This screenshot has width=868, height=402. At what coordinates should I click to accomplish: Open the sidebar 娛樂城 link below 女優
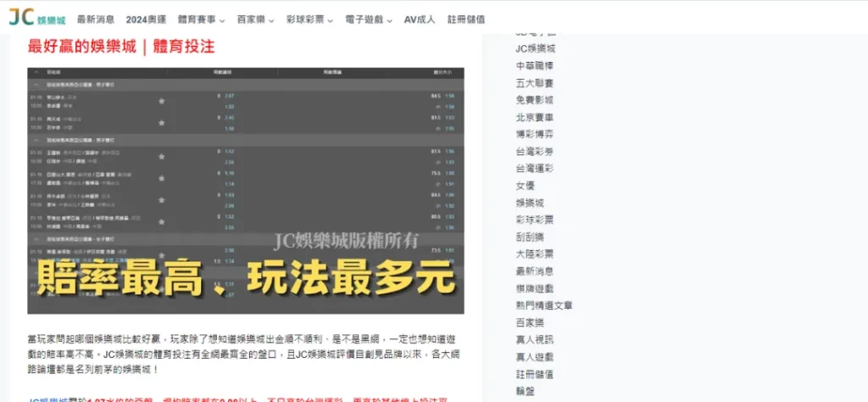530,203
